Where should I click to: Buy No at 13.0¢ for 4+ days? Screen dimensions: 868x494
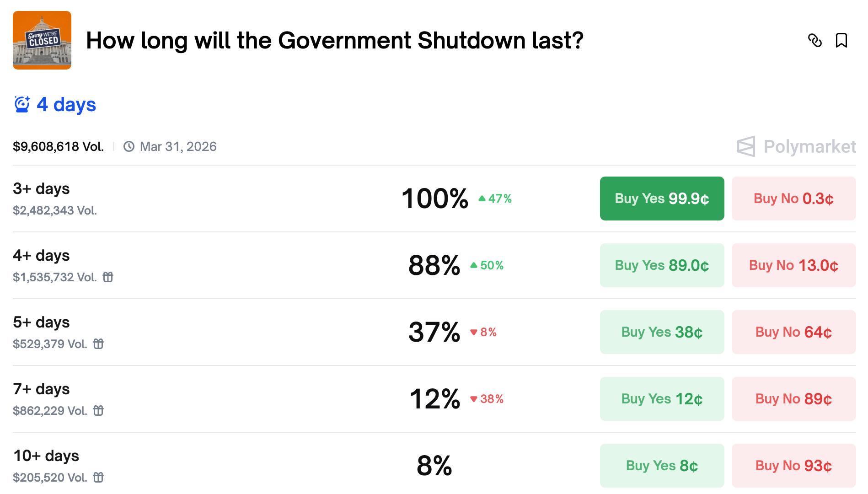pos(793,265)
